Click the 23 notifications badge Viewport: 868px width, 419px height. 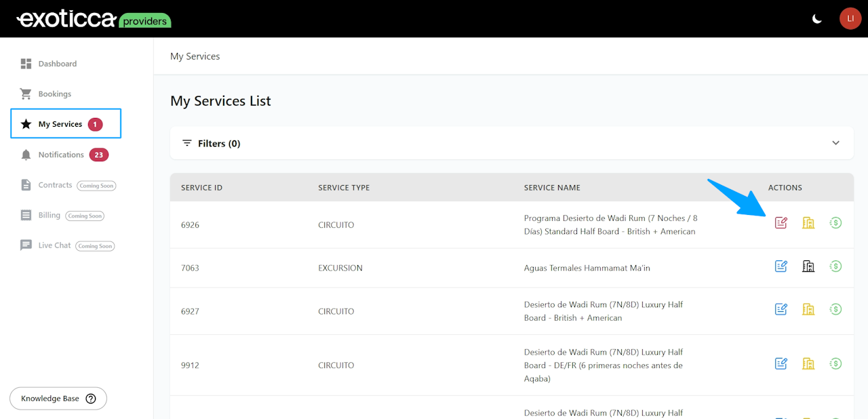pos(99,155)
